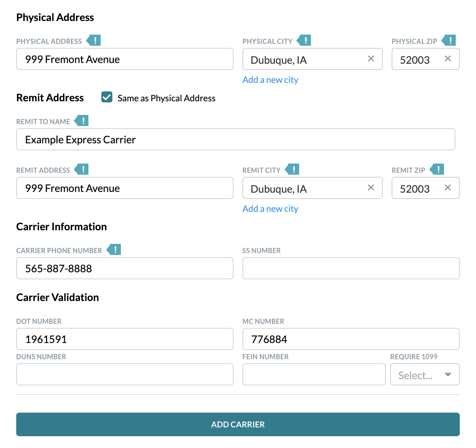Click the Physical City exclamation tag icon
This screenshot has width=476, height=448.
(304, 40)
